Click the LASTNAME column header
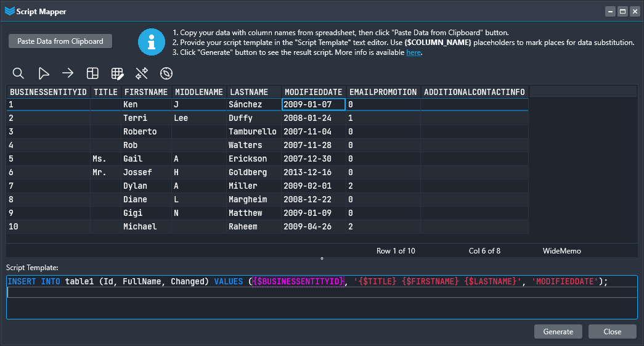This screenshot has height=346, width=644. (x=253, y=92)
